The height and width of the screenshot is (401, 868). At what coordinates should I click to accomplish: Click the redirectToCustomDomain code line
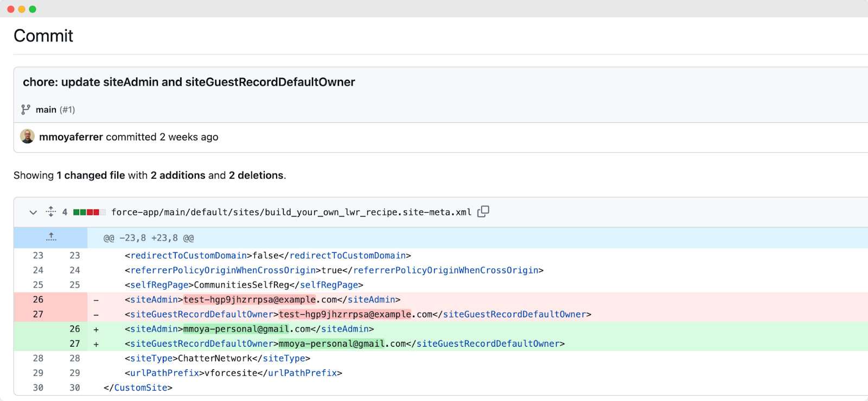(268, 256)
